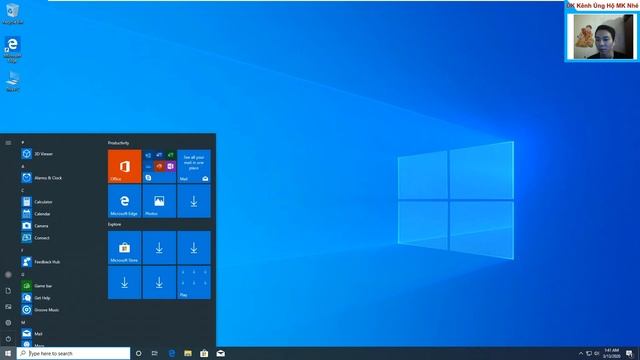Jump to letter M in app list

pos(23,322)
